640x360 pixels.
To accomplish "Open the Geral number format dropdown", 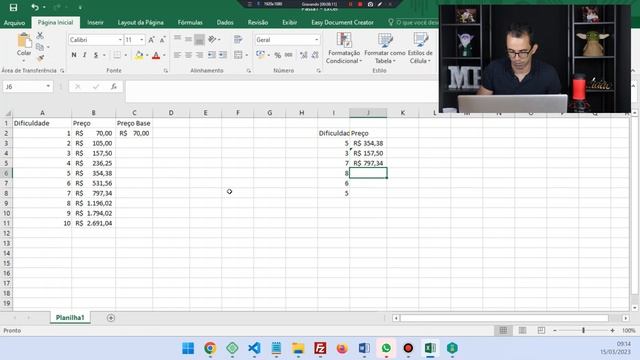I will 317,40.
